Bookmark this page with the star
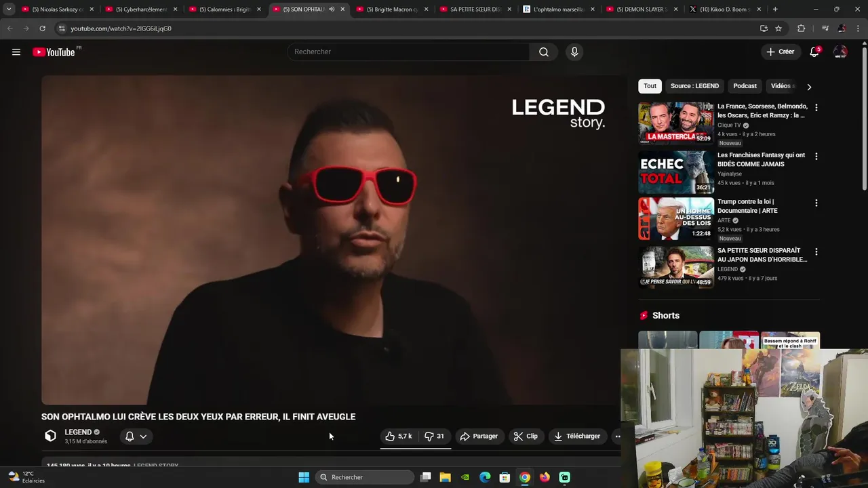868x488 pixels. click(x=778, y=28)
